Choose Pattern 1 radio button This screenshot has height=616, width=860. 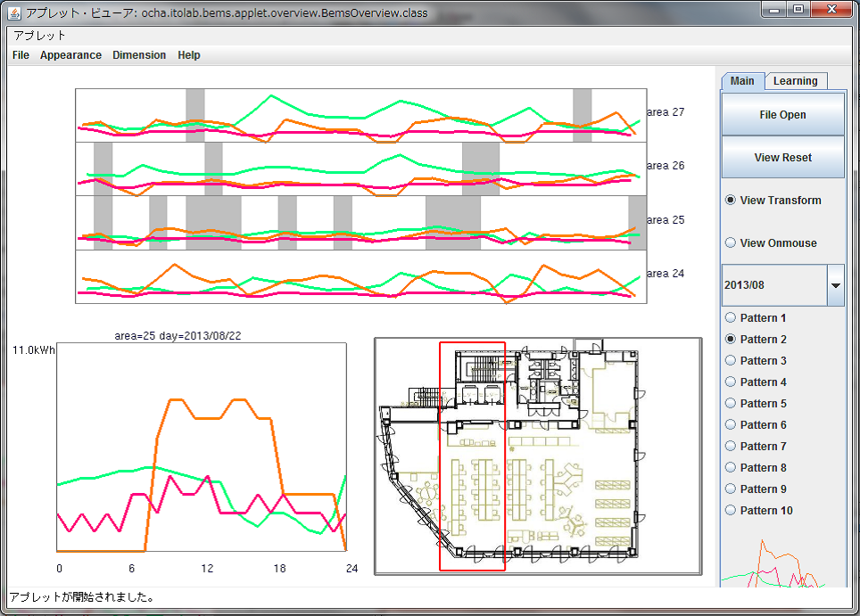[x=732, y=318]
